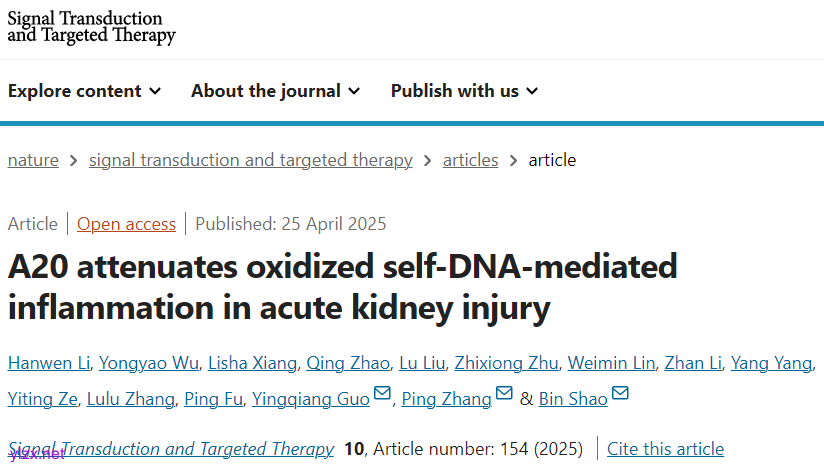Select author Yang Yang
Screen dimensions: 824x469
pos(772,362)
